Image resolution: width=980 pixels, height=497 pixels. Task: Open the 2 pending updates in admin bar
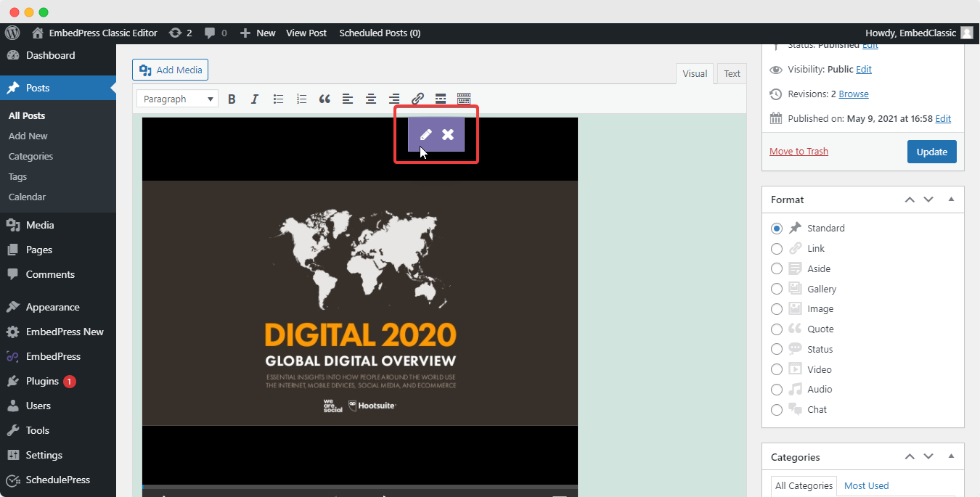point(180,33)
